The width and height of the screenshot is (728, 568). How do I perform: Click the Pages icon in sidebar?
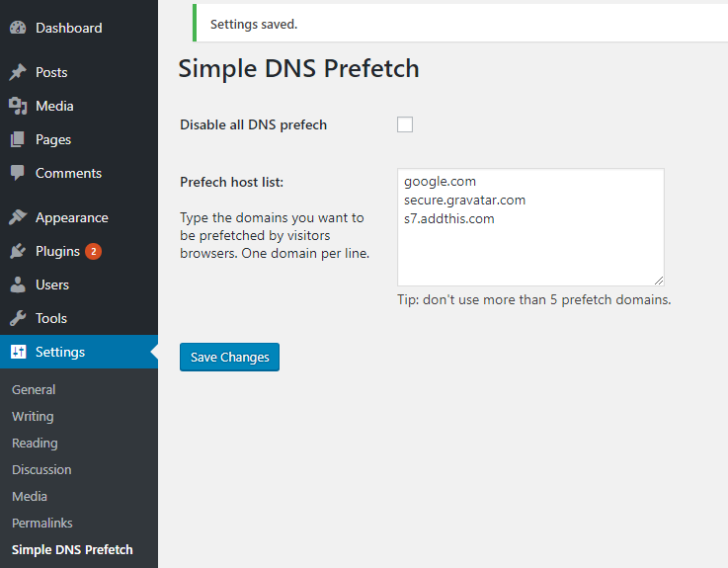tap(18, 139)
